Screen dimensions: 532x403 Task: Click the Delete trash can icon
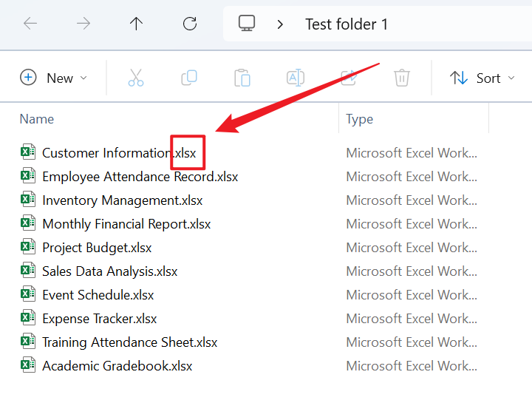pyautogui.click(x=401, y=78)
